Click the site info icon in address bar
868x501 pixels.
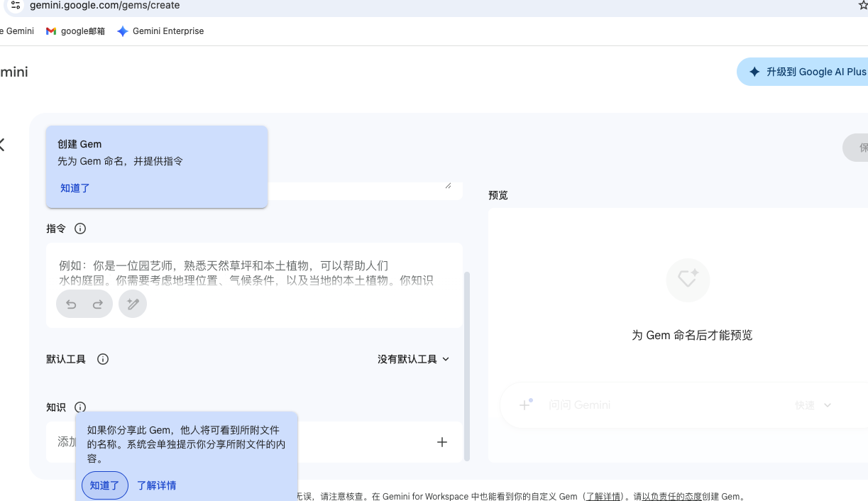[15, 5]
